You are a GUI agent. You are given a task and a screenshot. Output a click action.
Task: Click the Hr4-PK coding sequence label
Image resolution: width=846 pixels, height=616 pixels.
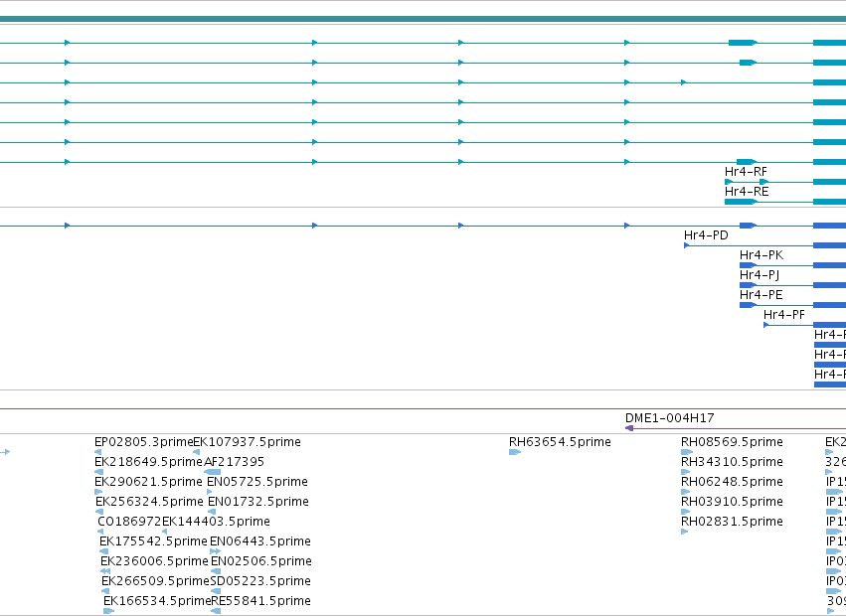(x=761, y=255)
